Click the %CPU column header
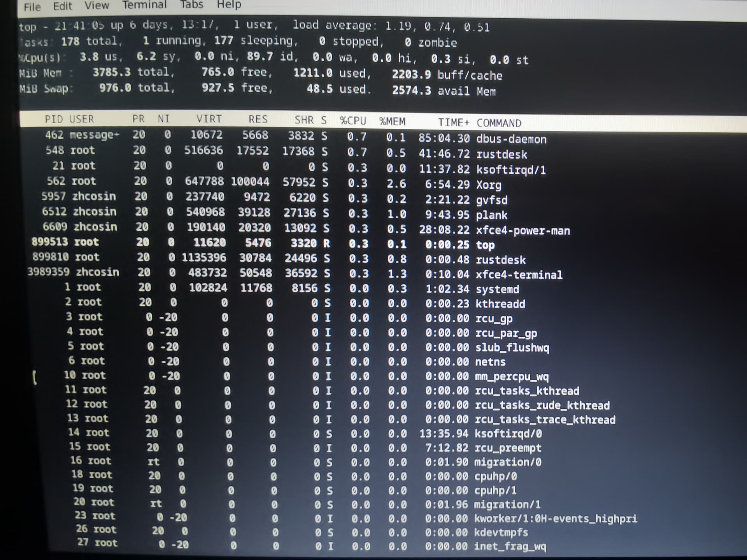The width and height of the screenshot is (747, 560). pyautogui.click(x=353, y=121)
